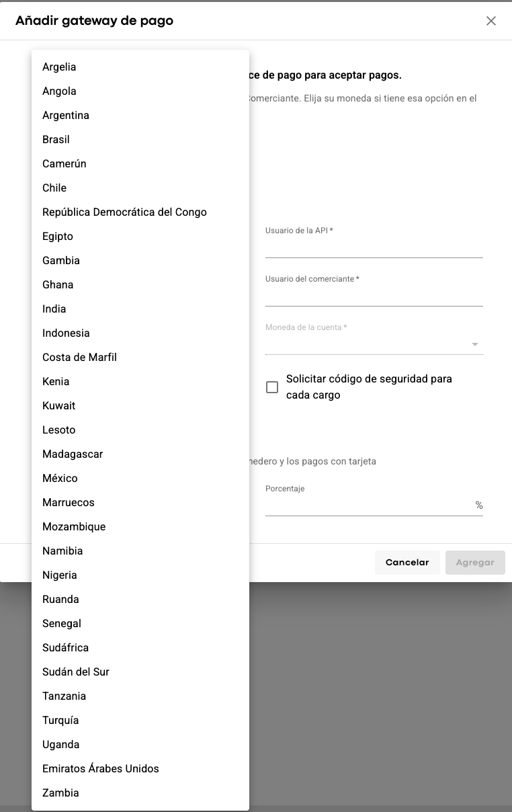Pick Emiratos Árabes Unidos option
Viewport: 512px width, 812px height.
[100, 768]
